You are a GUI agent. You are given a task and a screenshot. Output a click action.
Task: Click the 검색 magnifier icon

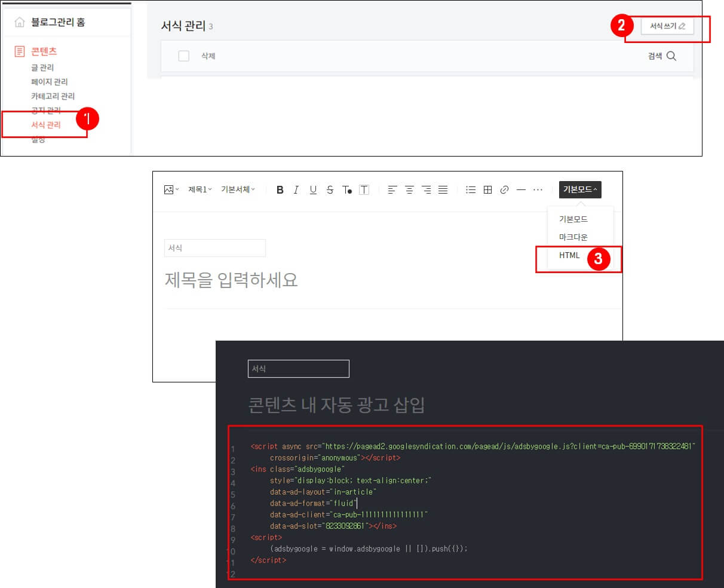(671, 56)
